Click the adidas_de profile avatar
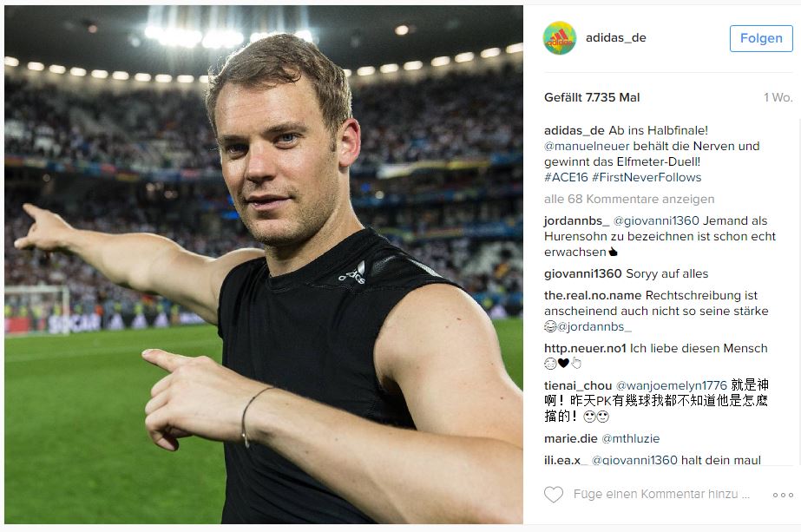 click(x=560, y=38)
